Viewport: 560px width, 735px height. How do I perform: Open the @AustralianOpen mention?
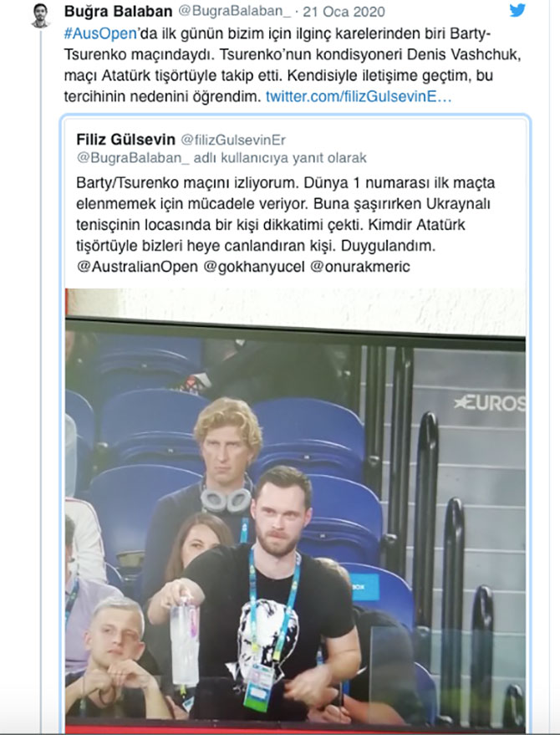pos(137,267)
